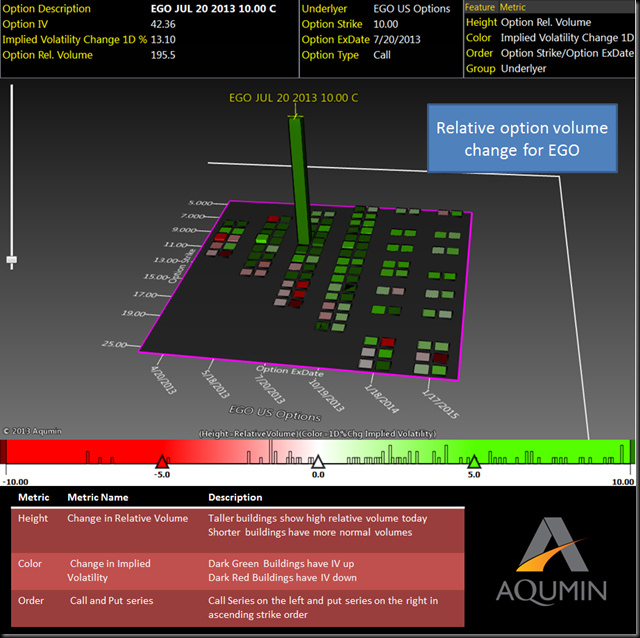The width and height of the screenshot is (640, 638).
Task: Click the Feature column header
Action: pyautogui.click(x=480, y=7)
